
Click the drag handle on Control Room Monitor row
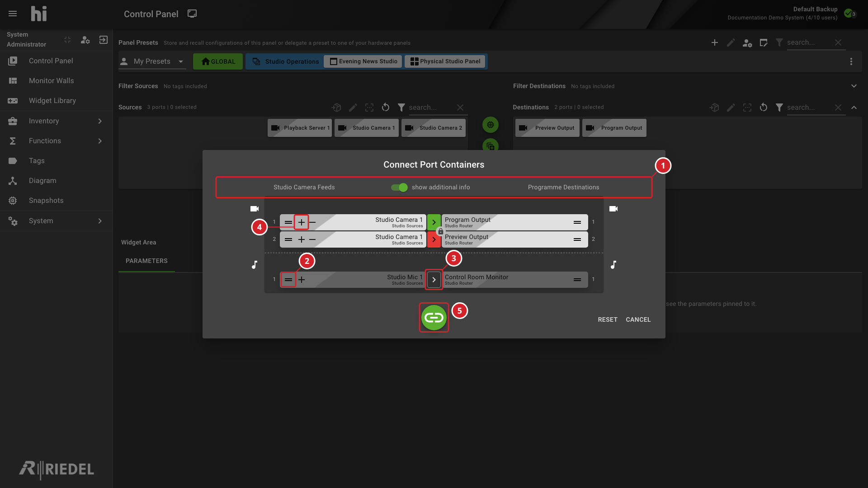pyautogui.click(x=577, y=280)
